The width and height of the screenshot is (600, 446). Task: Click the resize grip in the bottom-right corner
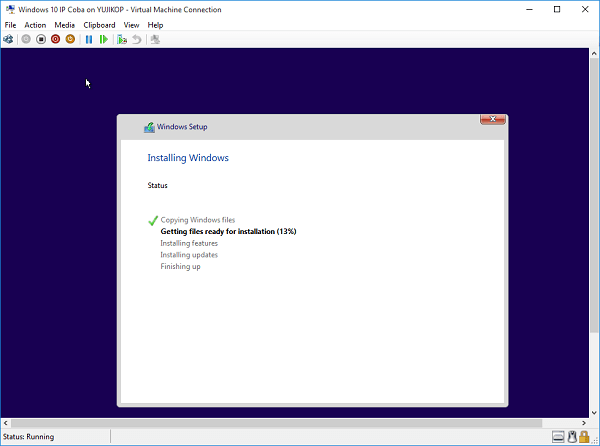pyautogui.click(x=595, y=441)
